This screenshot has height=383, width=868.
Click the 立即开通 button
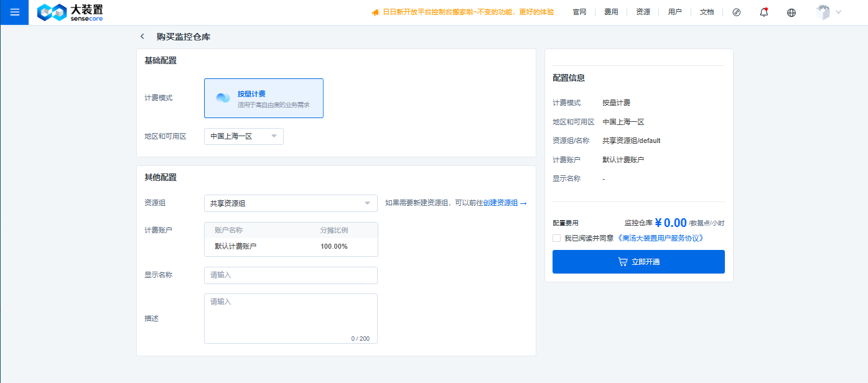[x=638, y=262]
